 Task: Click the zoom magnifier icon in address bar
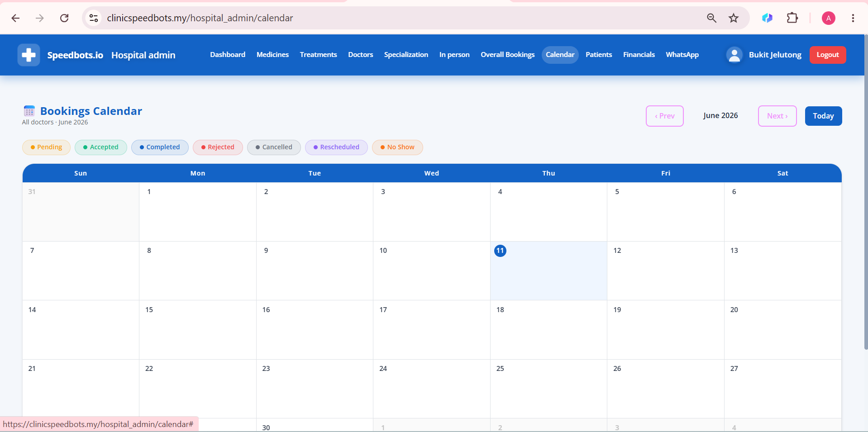(711, 18)
